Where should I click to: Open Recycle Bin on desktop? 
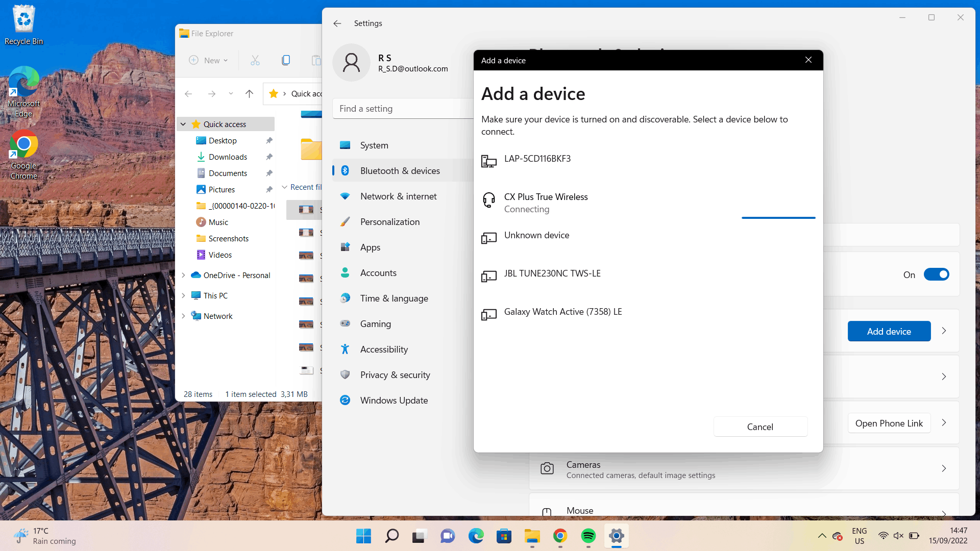point(23,24)
